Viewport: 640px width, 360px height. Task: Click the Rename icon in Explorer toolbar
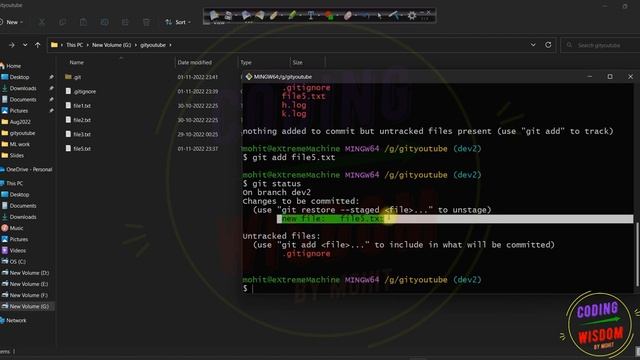[x=104, y=22]
